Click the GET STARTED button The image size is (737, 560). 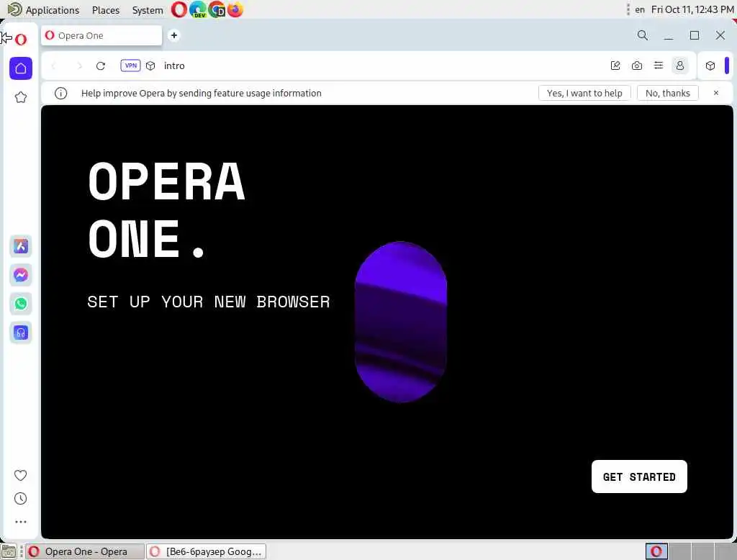[639, 477]
